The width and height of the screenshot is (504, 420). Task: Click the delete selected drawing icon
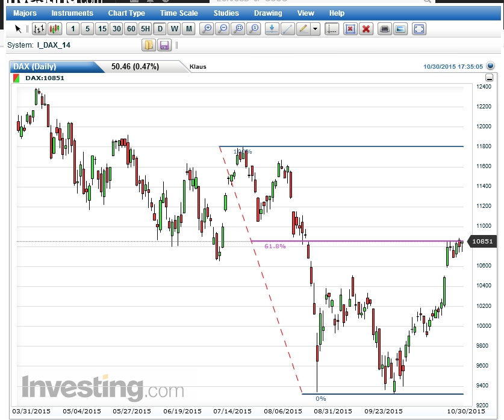[350, 29]
